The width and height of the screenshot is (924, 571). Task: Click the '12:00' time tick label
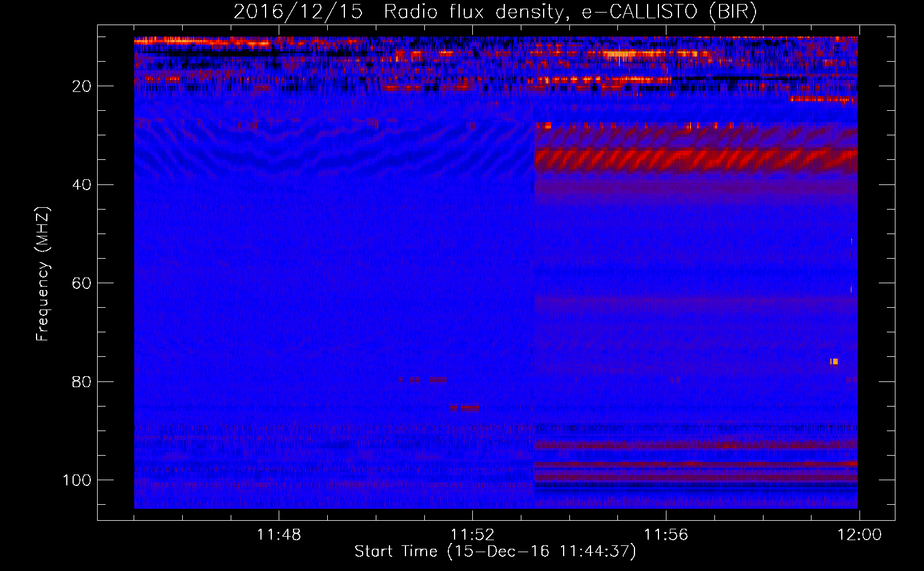[x=859, y=535]
